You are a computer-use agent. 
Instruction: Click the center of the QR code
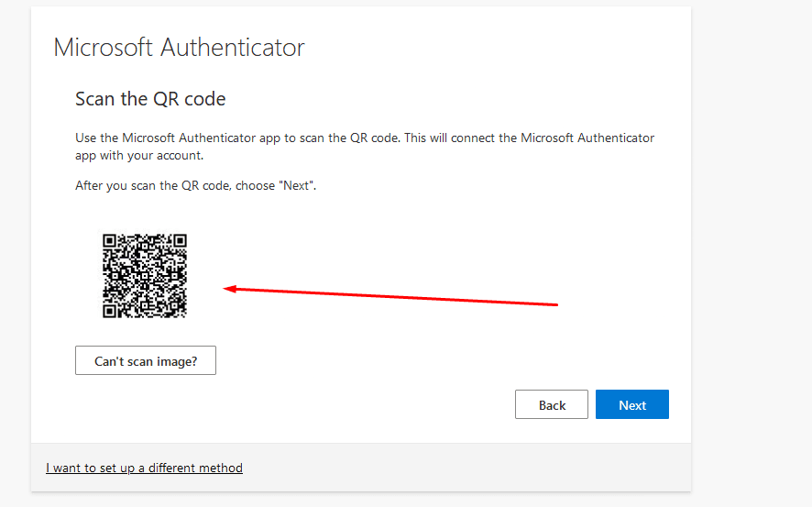[145, 276]
